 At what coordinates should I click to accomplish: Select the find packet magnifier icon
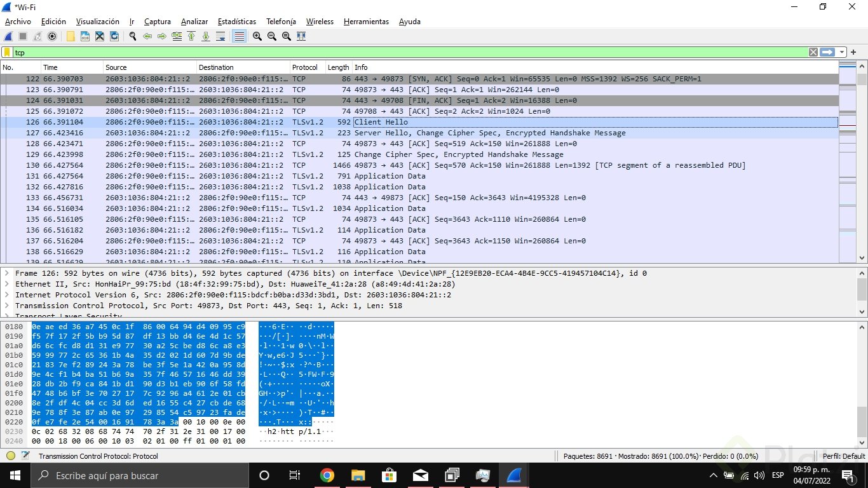pyautogui.click(x=132, y=36)
